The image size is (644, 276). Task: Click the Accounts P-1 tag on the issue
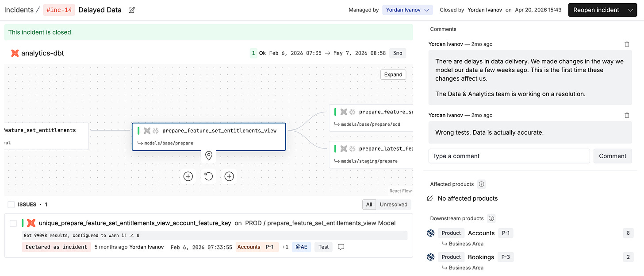pos(257,247)
